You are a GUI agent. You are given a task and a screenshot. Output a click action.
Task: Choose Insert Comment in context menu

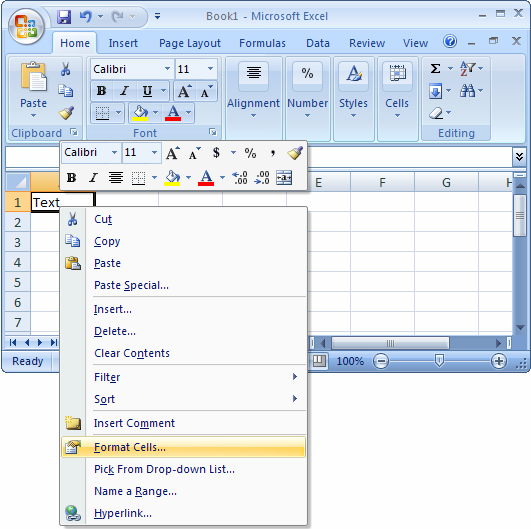184,423
